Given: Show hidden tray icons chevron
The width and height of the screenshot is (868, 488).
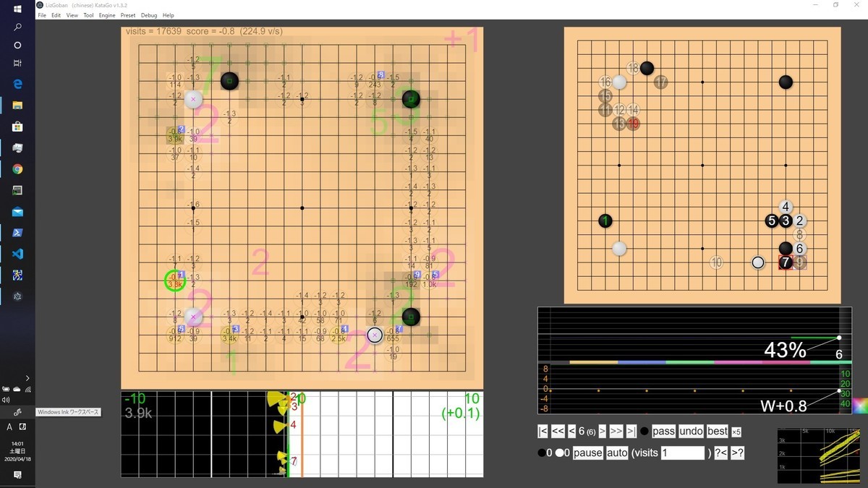Looking at the screenshot, I should point(27,378).
